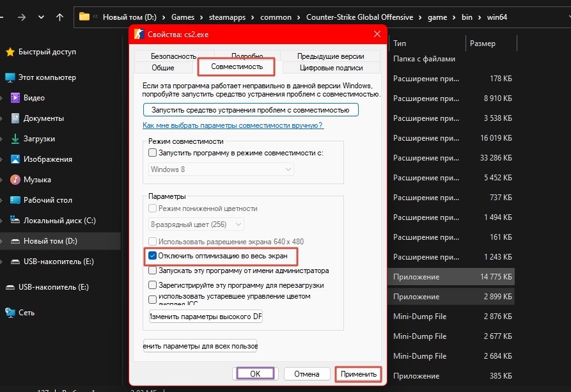Toggle legacy ICC color management checkbox

[153, 299]
